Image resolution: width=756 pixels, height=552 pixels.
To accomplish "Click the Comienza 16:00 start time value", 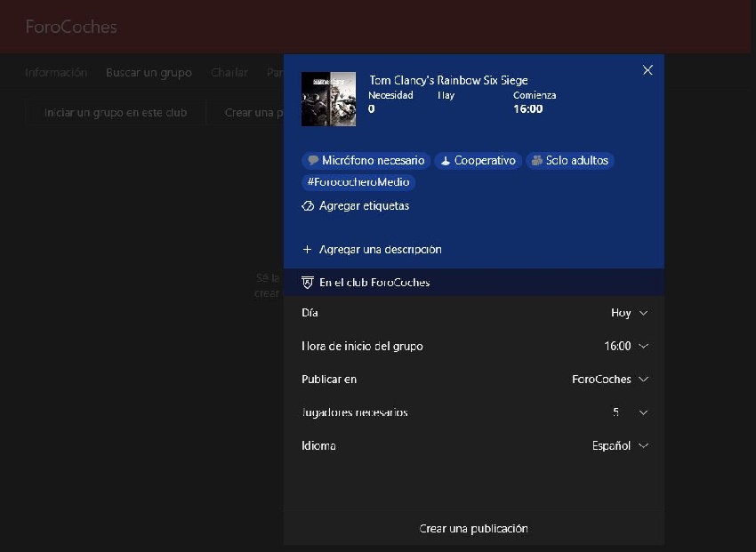I will (x=528, y=108).
